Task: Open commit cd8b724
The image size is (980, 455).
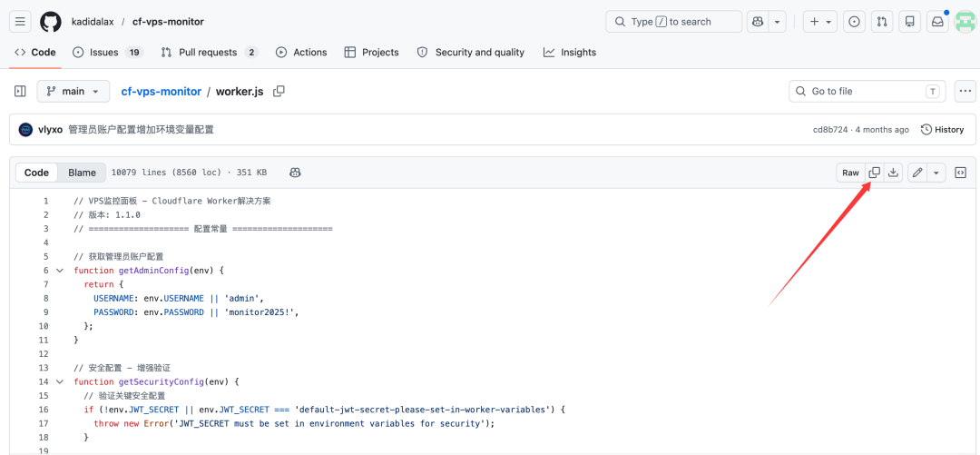Action: [830, 130]
